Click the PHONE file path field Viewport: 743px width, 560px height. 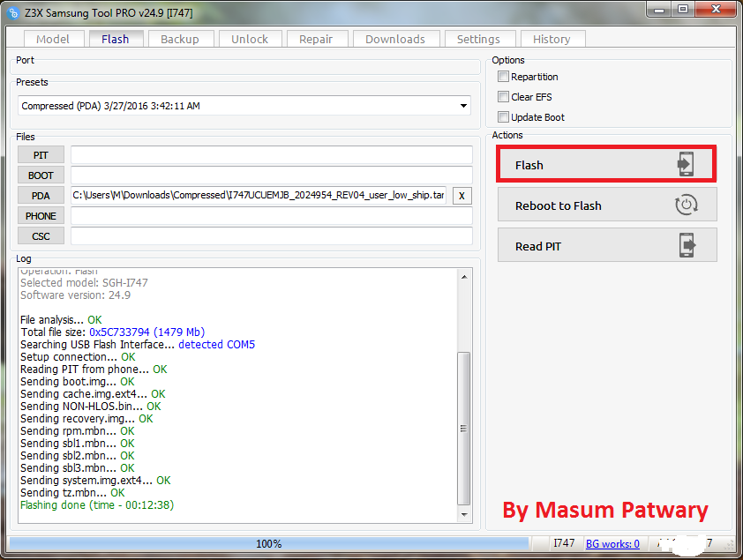tap(272, 216)
